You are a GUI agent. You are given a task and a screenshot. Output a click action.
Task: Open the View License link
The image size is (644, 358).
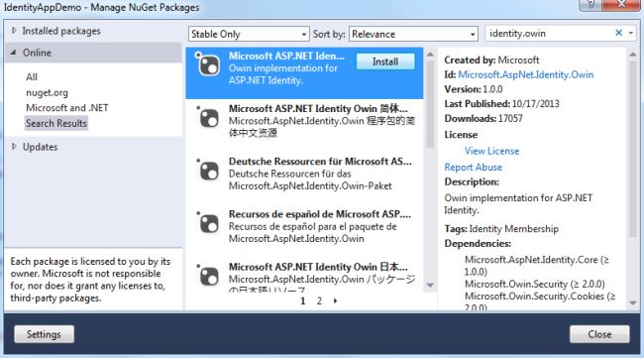point(491,152)
